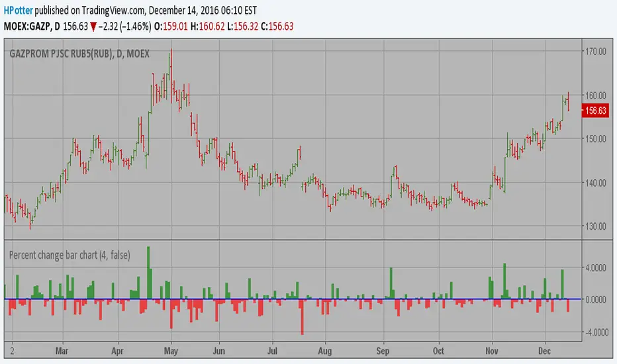Screen dimensions: 617x364
Task: Click the GAZPROM PJSC RUB5(RUB) chart title
Action: [79, 54]
